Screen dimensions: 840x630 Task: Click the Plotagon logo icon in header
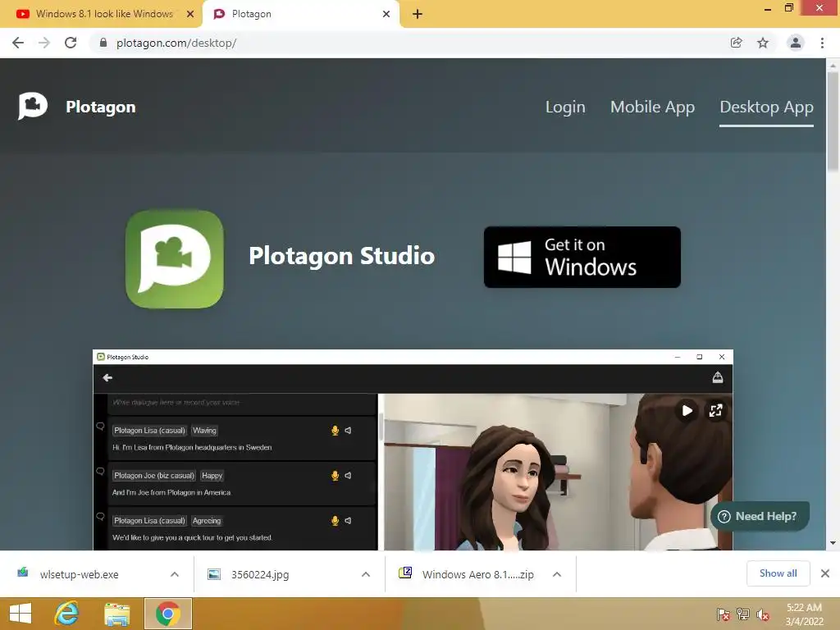(33, 106)
